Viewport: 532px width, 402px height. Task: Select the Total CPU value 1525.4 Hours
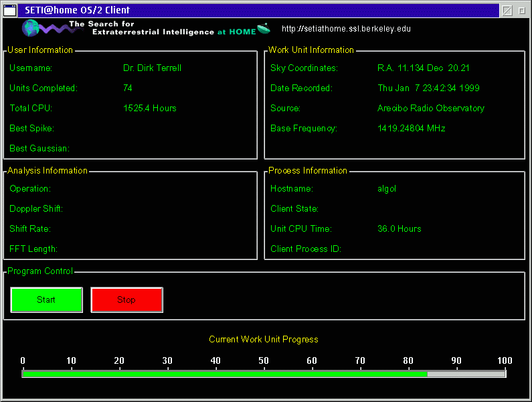(150, 108)
